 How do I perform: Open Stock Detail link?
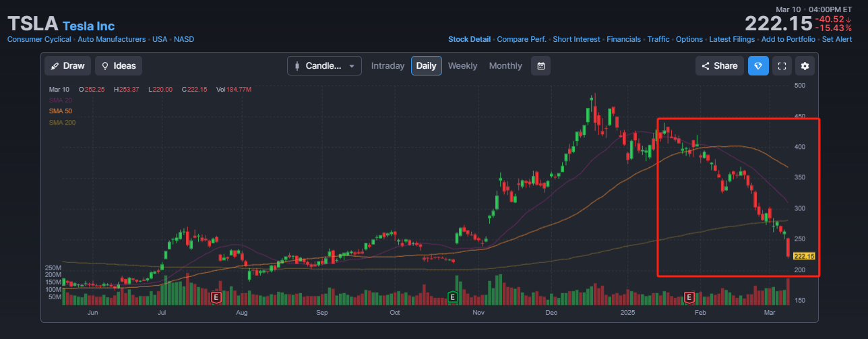[470, 39]
